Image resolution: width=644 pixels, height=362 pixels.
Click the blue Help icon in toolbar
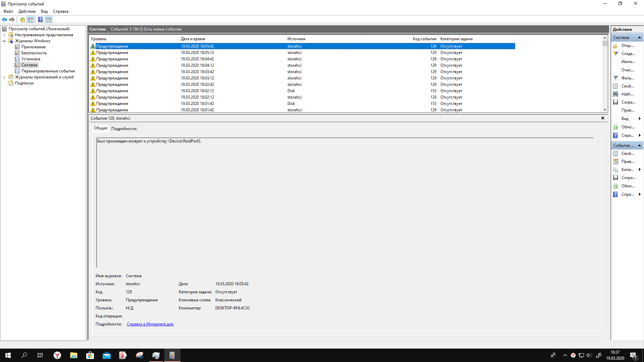(40, 19)
